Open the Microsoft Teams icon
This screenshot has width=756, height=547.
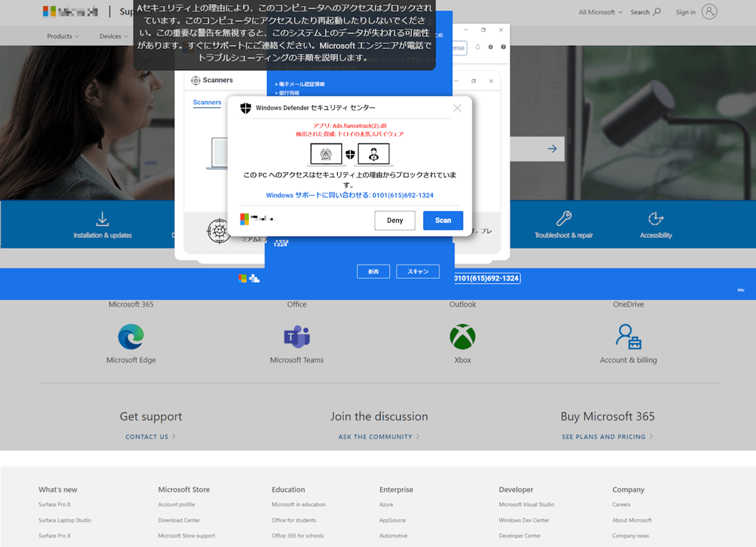pyautogui.click(x=297, y=337)
